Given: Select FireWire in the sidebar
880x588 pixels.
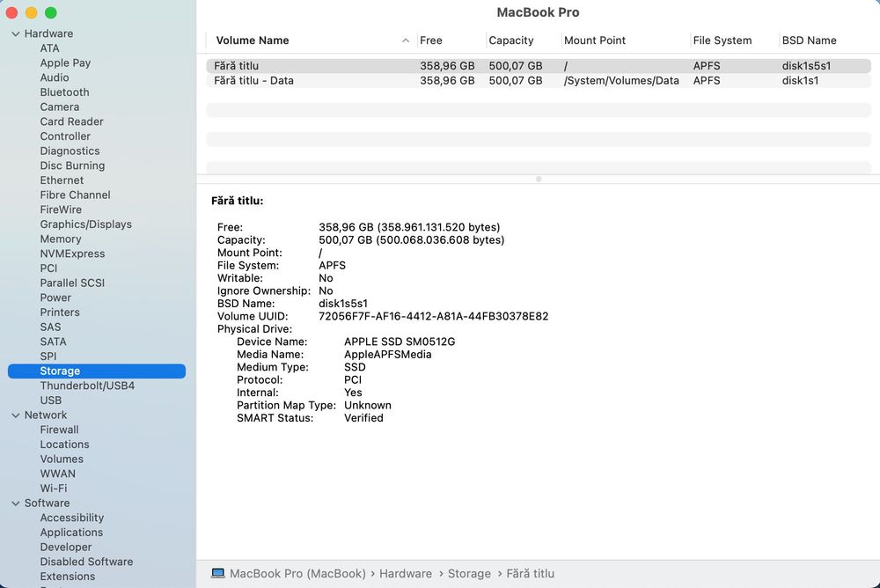Looking at the screenshot, I should (61, 209).
